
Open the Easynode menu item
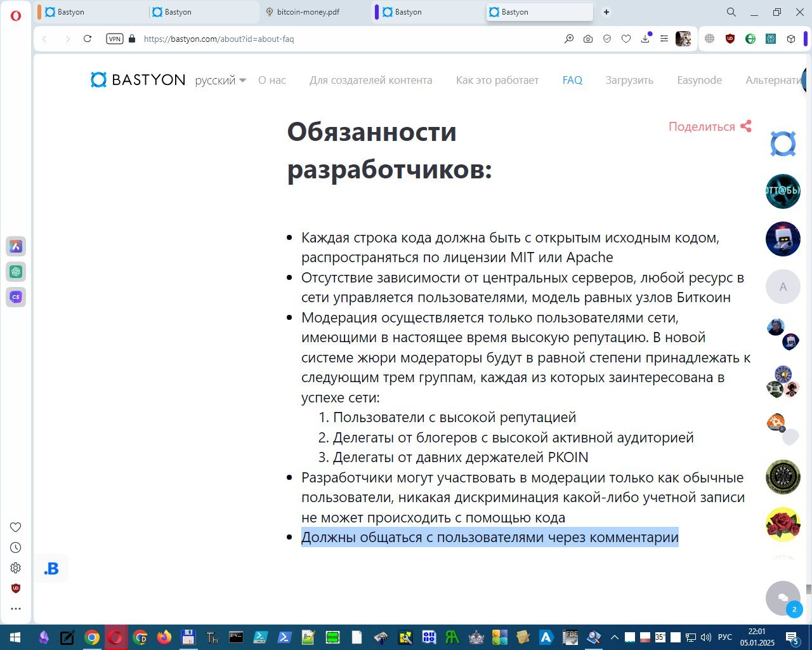coord(699,80)
